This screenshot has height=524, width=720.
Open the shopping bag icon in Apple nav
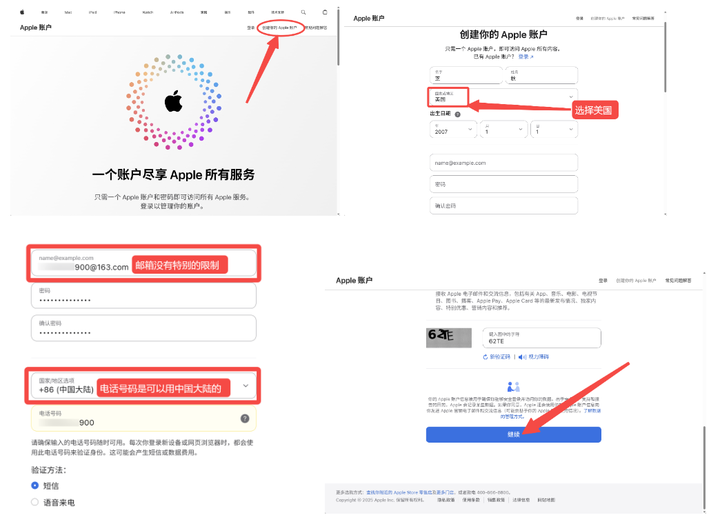(325, 12)
